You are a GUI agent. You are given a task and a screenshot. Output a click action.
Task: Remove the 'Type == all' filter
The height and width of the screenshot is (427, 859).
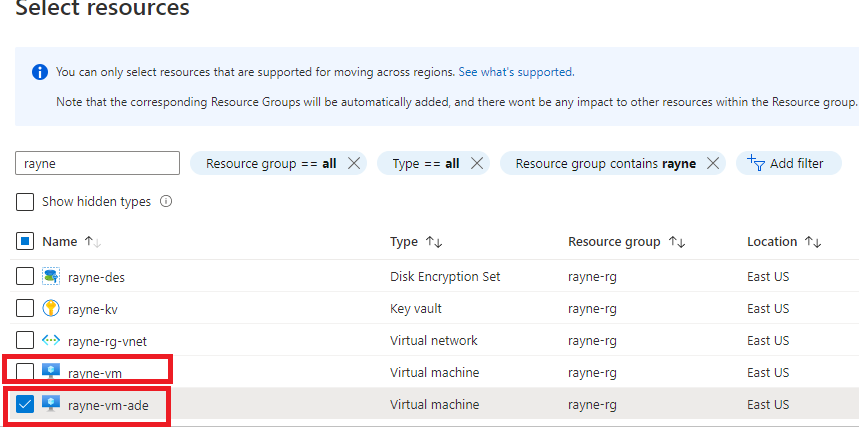tap(477, 164)
